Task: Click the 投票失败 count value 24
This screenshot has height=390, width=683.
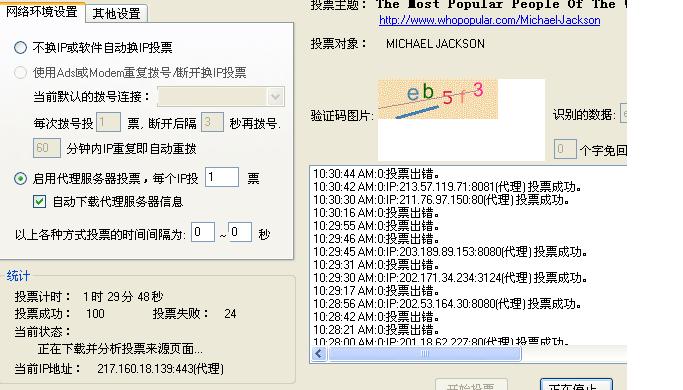Action: (x=230, y=314)
